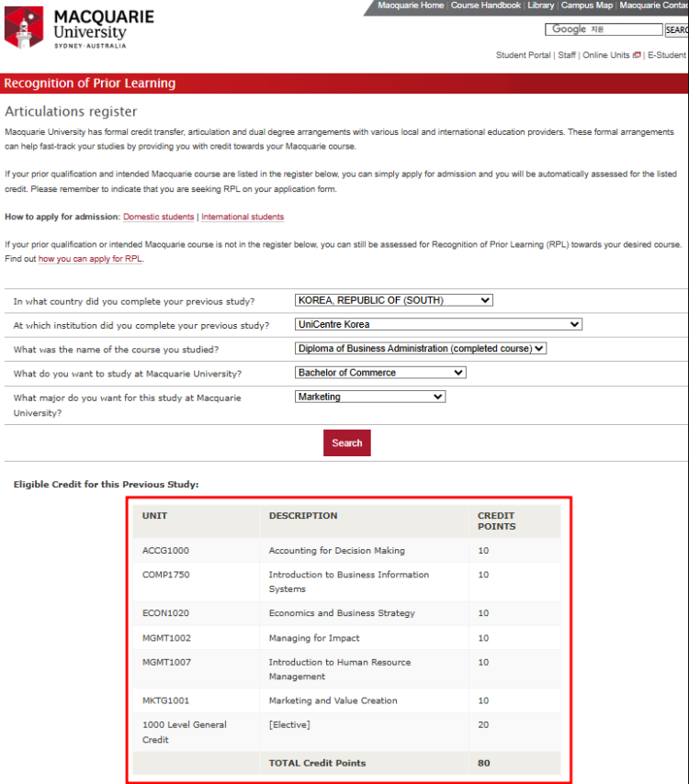Click the Search button beside Google field
This screenshot has width=689, height=784.
coord(676,30)
